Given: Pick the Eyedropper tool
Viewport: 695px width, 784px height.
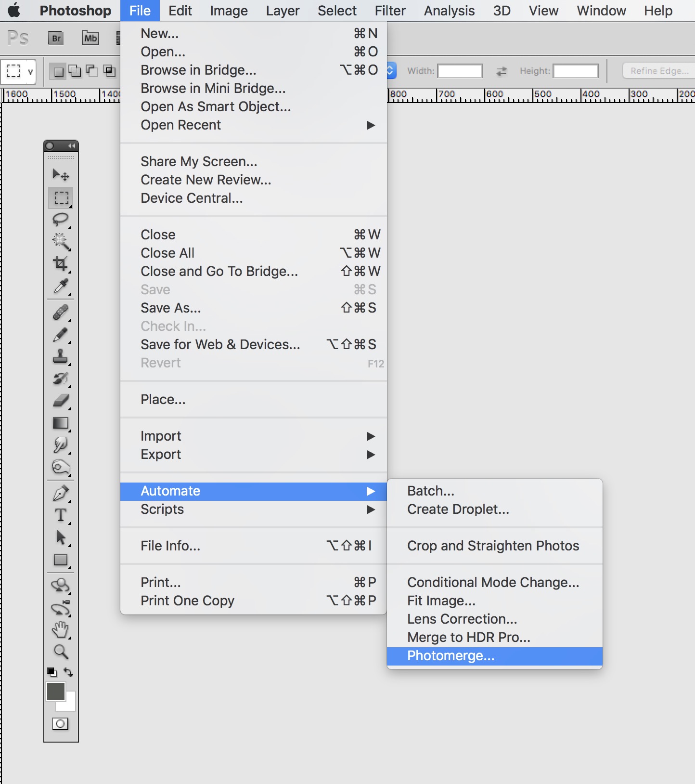Looking at the screenshot, I should (61, 286).
